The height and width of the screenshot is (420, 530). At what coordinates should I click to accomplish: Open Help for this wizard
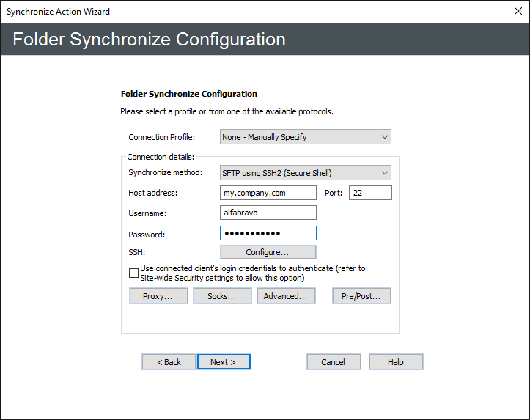pyautogui.click(x=396, y=362)
